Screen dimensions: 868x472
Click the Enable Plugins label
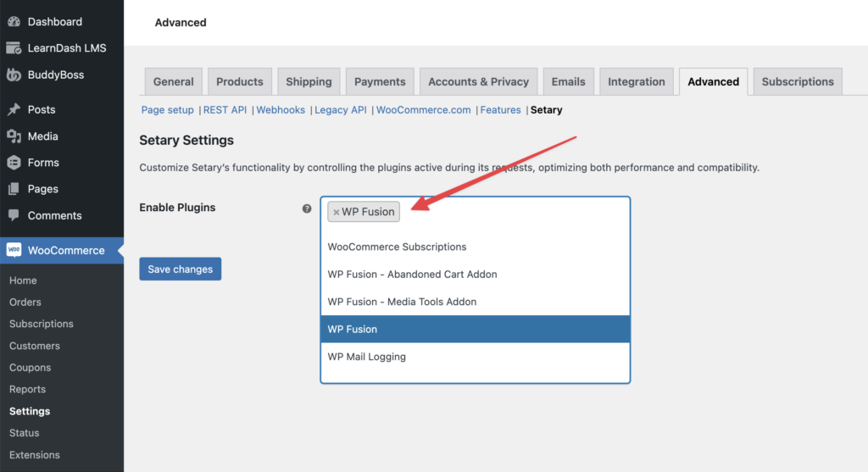coord(177,208)
